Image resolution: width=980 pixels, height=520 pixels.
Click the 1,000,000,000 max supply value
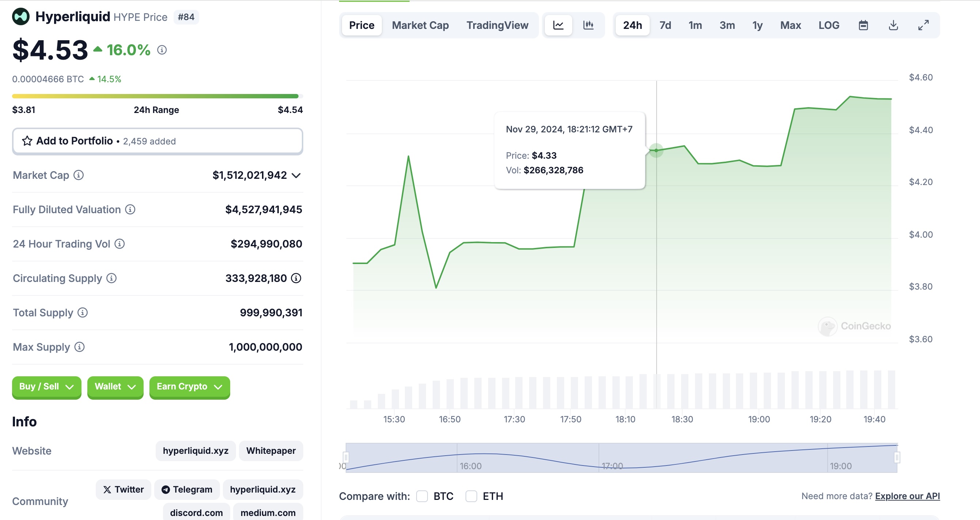266,347
